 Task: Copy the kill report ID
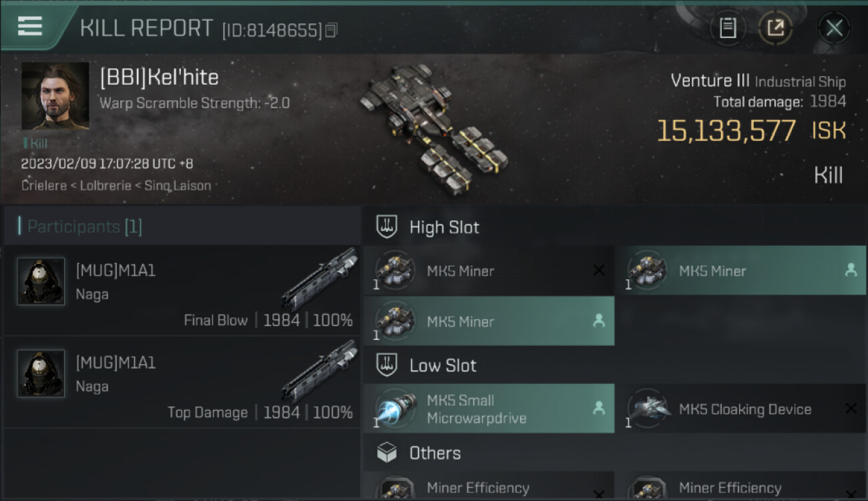(x=332, y=30)
